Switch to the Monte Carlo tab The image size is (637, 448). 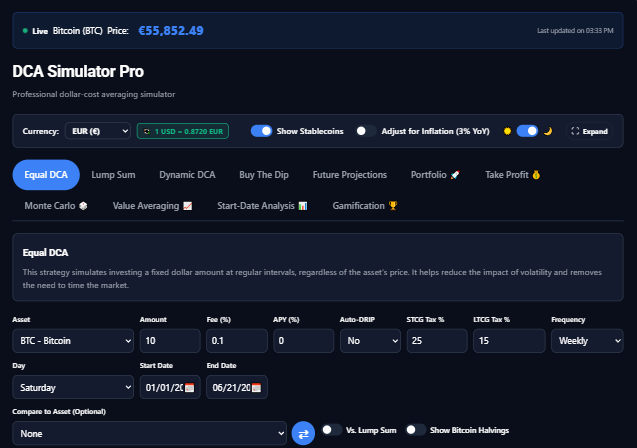tap(56, 206)
